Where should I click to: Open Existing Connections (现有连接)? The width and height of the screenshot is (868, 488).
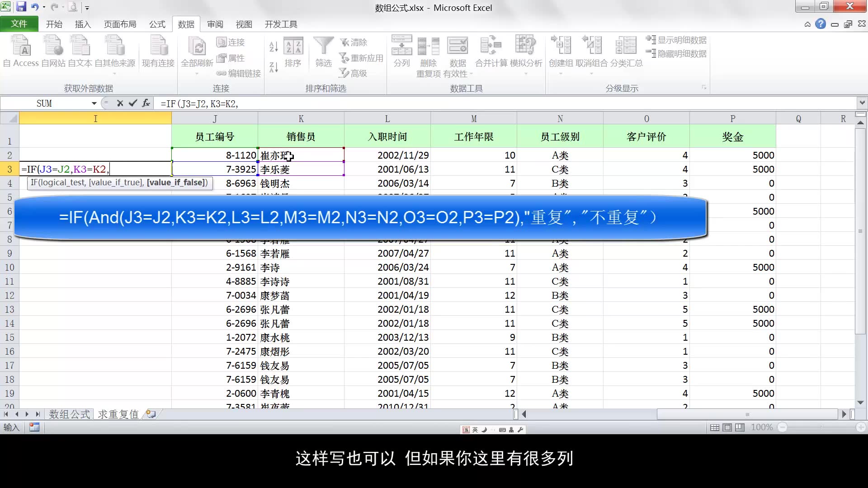(158, 52)
